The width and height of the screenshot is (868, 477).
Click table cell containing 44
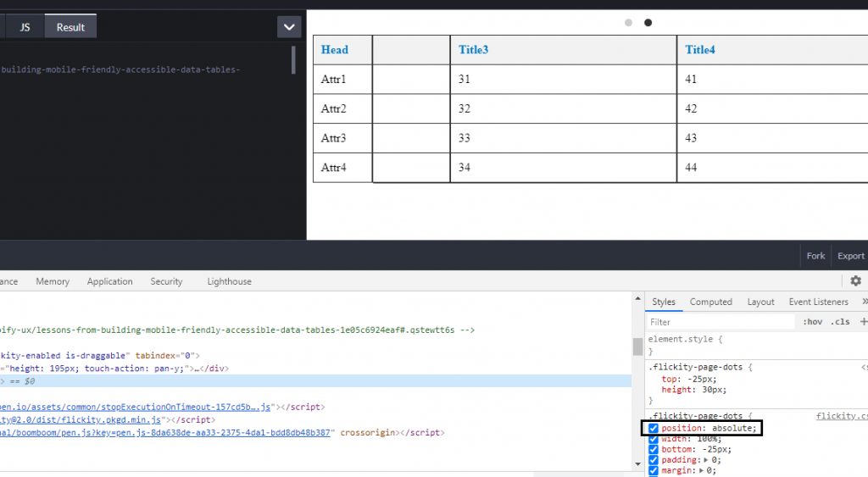coord(773,167)
